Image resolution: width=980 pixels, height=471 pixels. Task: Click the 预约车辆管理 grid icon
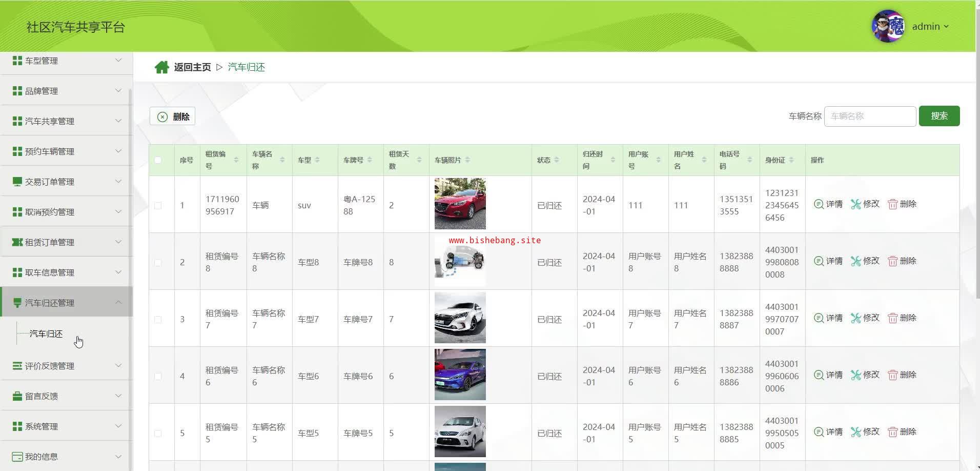tap(17, 151)
